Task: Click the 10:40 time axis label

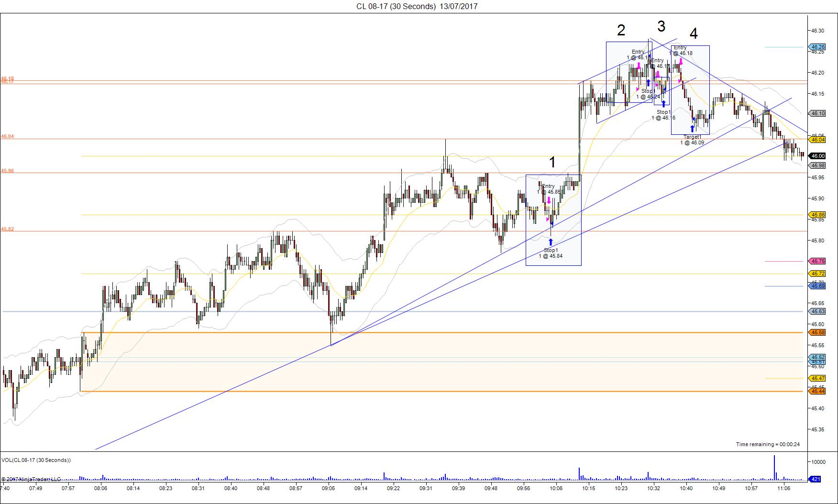Action: [x=686, y=488]
